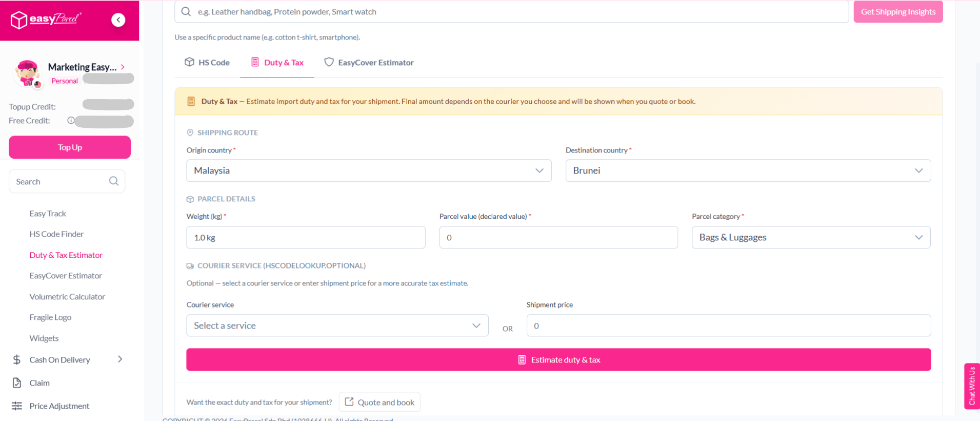This screenshot has height=421, width=980.
Task: Open the Courier service dropdown
Action: coord(337,326)
